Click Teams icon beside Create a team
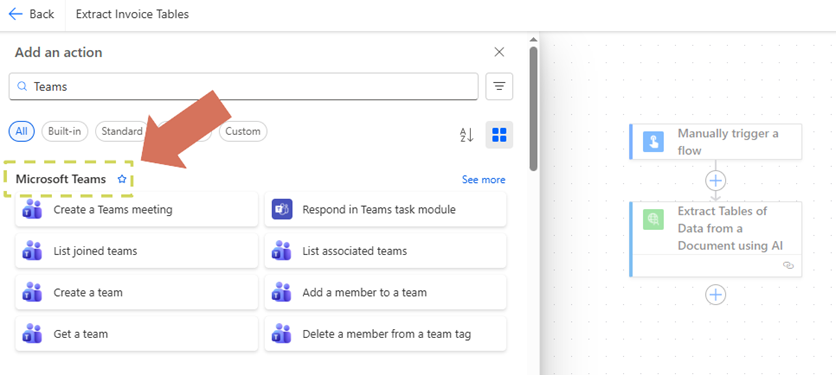Screen dimensions: 836x375 [x=32, y=292]
